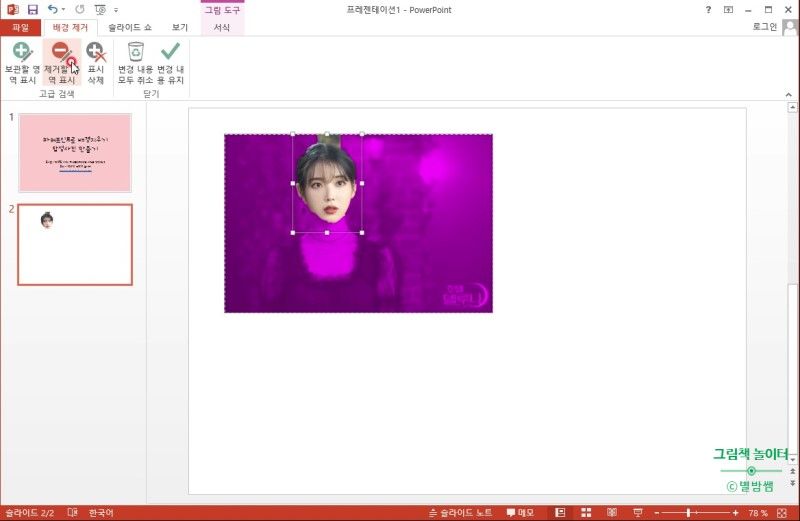Select the Mark Areas to Keep tool
This screenshot has width=800, height=521.
pos(22,63)
